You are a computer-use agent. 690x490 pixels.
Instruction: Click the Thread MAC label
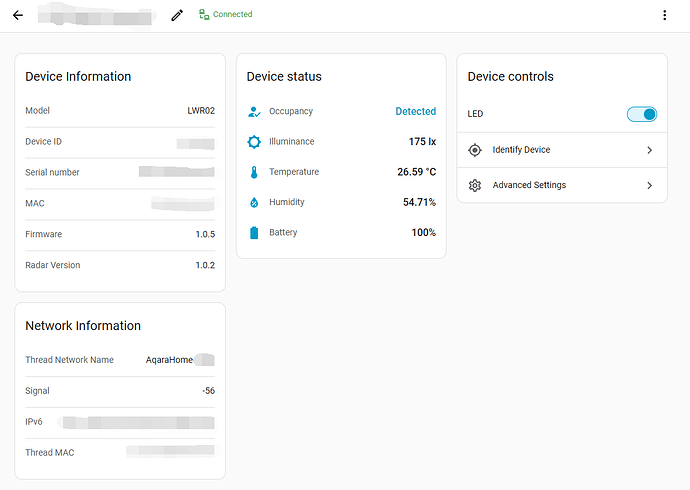50,453
